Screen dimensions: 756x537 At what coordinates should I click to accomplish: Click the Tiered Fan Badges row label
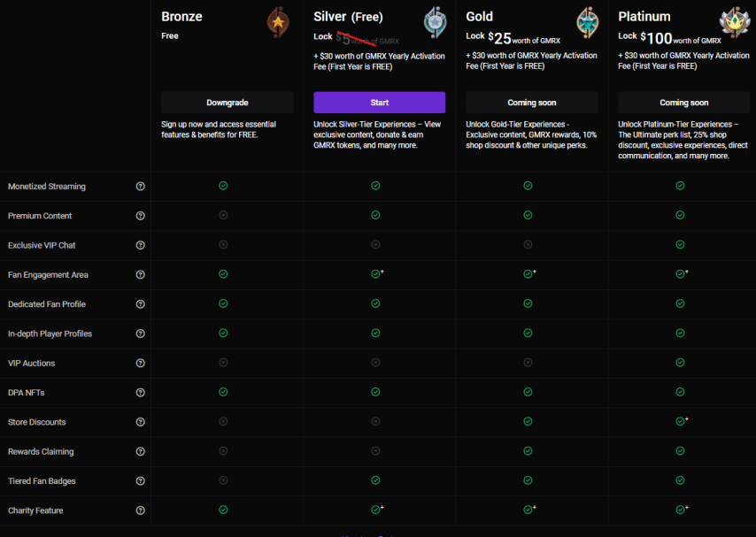point(42,481)
